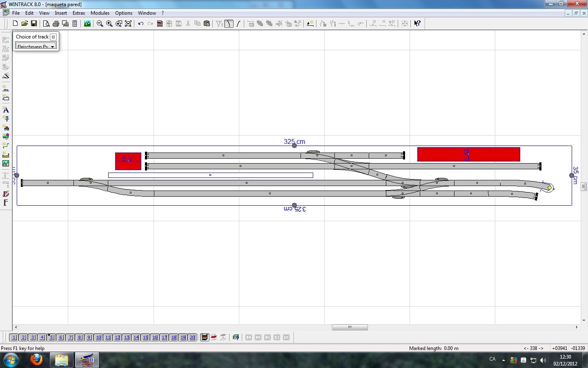588x368 pixels.
Task: Click the yellow track end marker
Action: (x=550, y=188)
